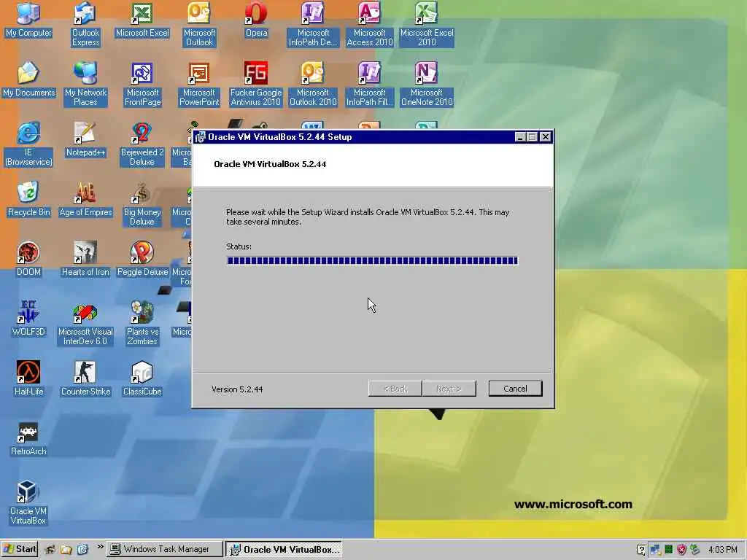This screenshot has height=560, width=747.
Task: Select the Plants vs Zombies icon
Action: pos(142,323)
